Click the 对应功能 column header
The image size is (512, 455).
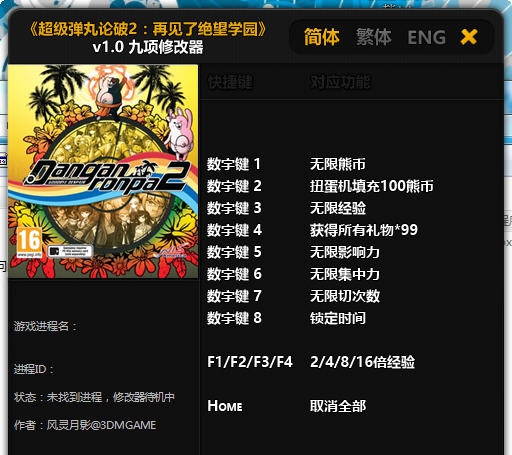point(340,82)
